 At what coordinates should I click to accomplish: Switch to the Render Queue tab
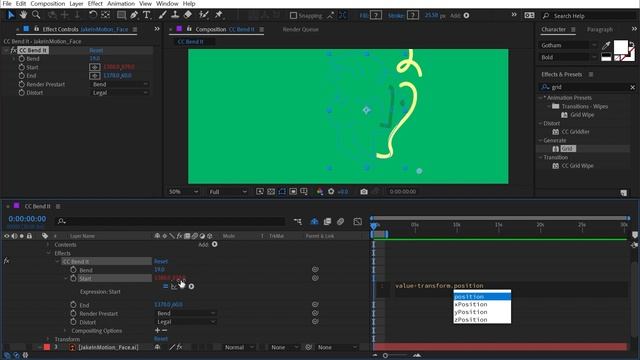pyautogui.click(x=300, y=29)
